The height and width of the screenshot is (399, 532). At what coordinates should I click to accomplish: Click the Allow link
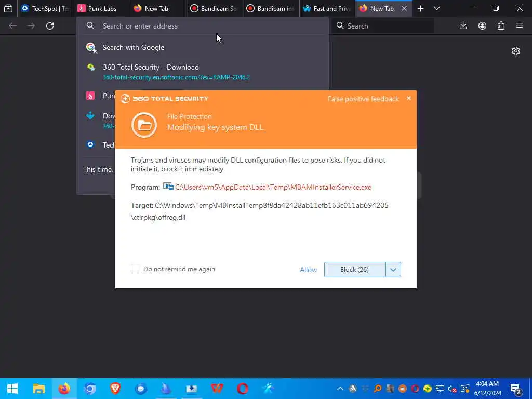point(308,270)
